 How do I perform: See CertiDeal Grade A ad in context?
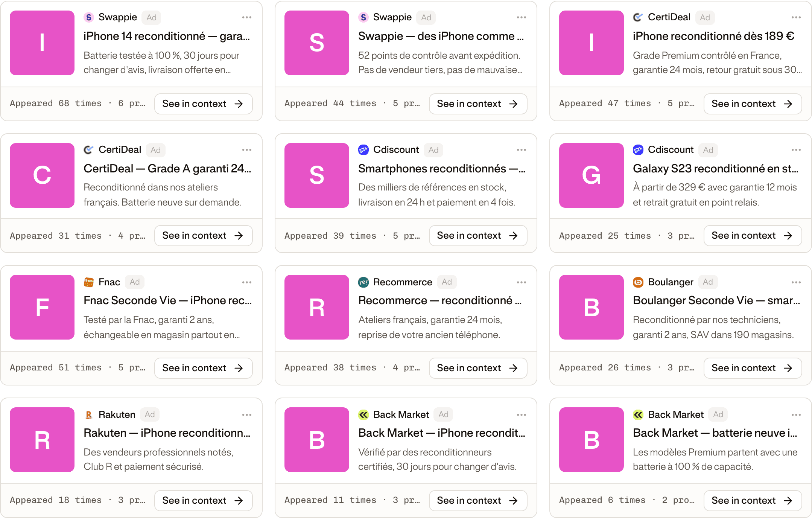click(204, 236)
